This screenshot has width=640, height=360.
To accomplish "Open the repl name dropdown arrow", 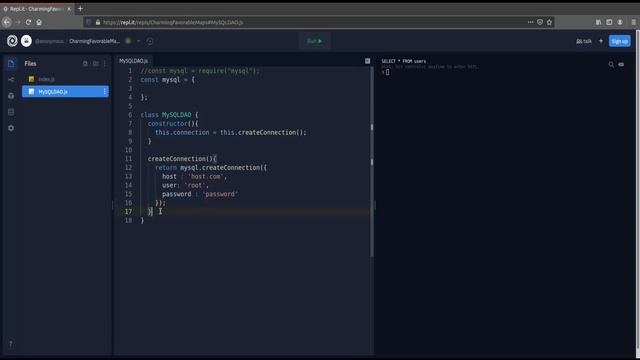I will pos(138,41).
